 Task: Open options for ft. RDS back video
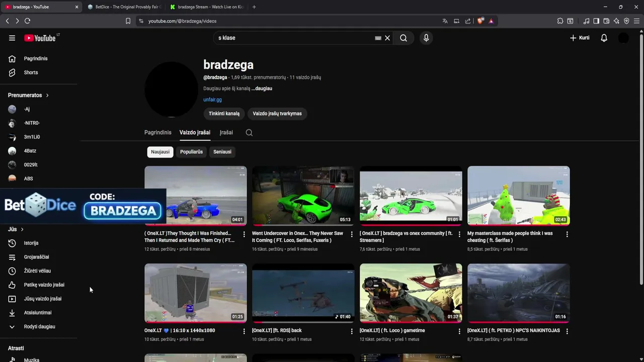point(352,331)
